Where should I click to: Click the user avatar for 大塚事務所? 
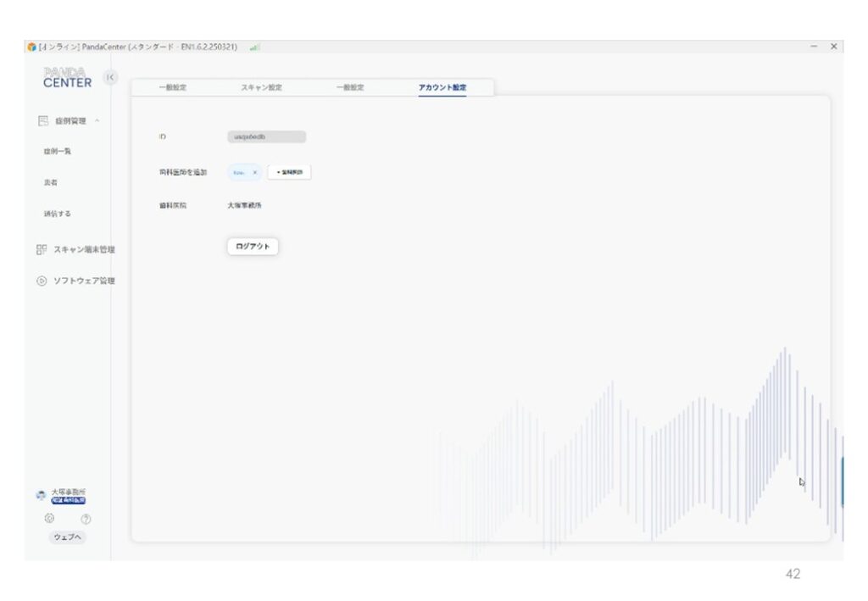pos(41,495)
